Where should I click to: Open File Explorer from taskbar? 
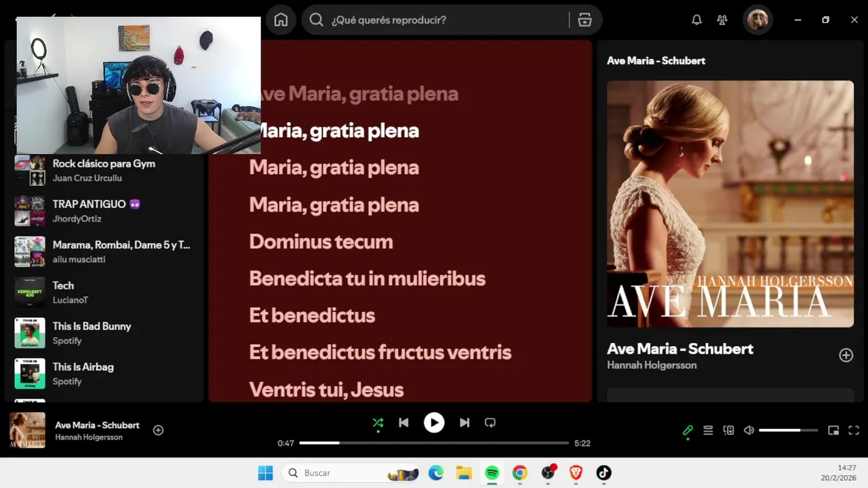tap(464, 472)
